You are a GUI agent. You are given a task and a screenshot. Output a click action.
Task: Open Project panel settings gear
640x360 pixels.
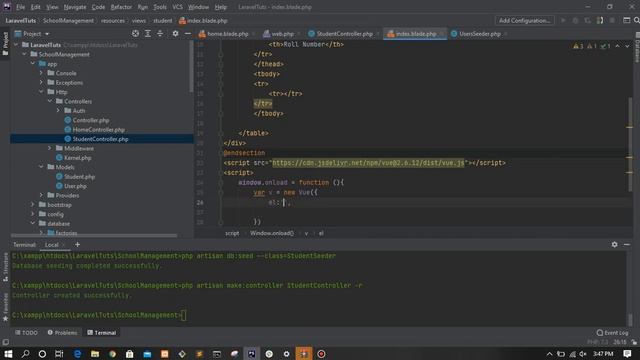point(175,33)
